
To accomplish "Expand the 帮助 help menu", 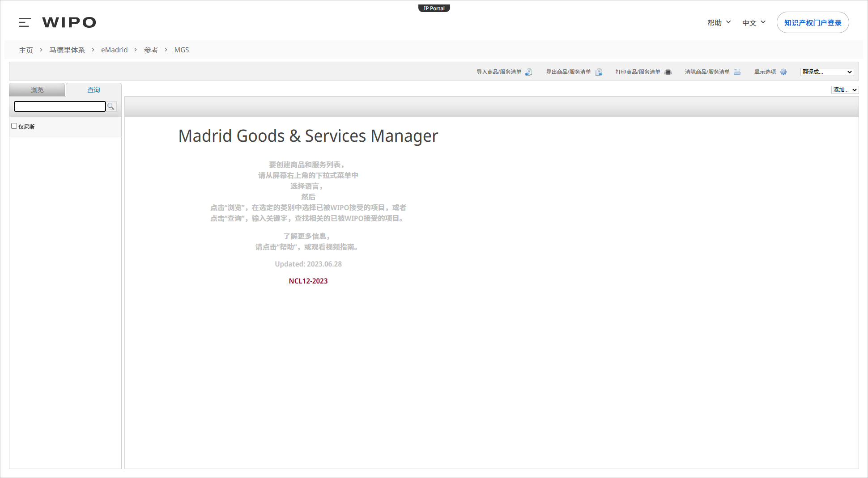I will click(719, 23).
